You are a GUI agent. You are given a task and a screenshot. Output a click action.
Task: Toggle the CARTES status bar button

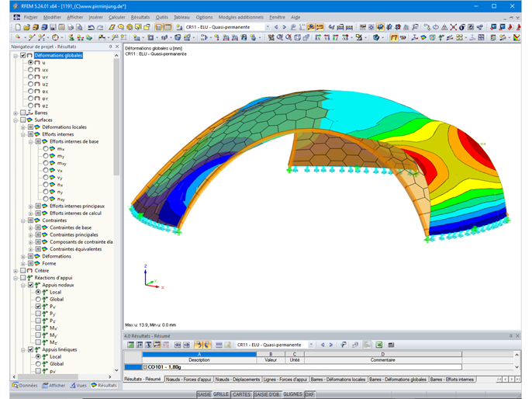[x=241, y=394]
